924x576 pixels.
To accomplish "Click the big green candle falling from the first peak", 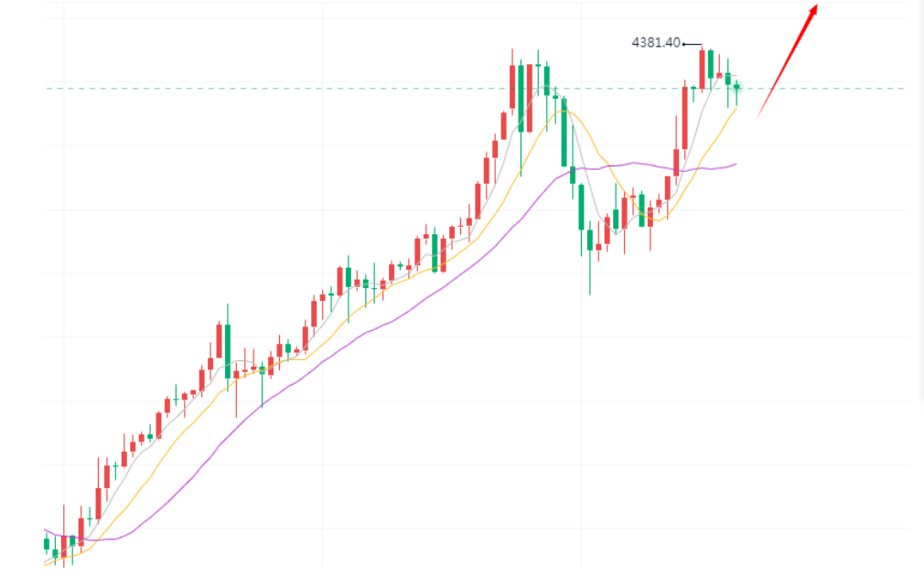I will pyautogui.click(x=564, y=133).
